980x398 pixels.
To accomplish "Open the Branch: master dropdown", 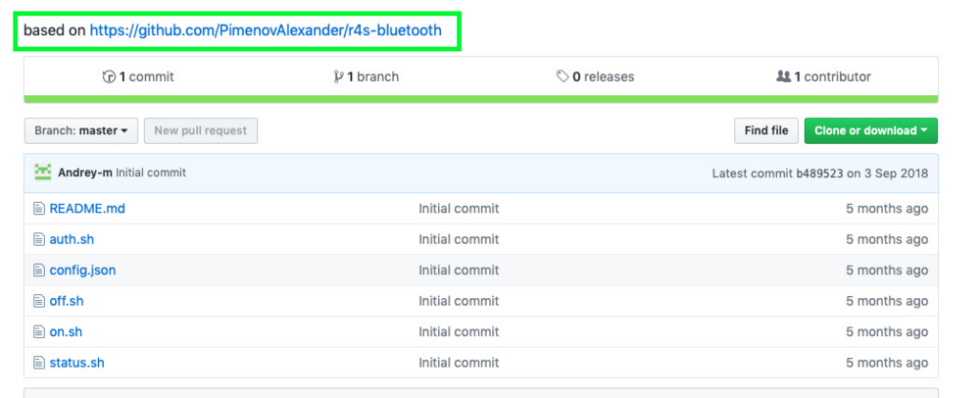I will [x=81, y=130].
